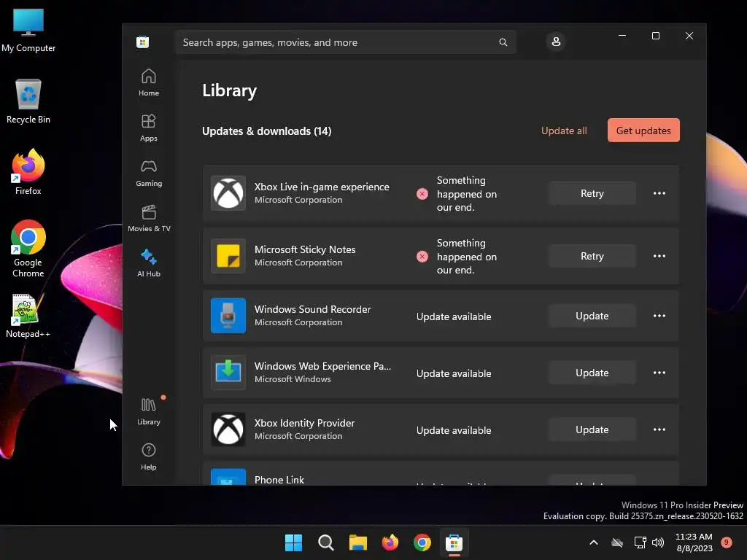
Task: Click the Get updates button
Action: pos(643,131)
